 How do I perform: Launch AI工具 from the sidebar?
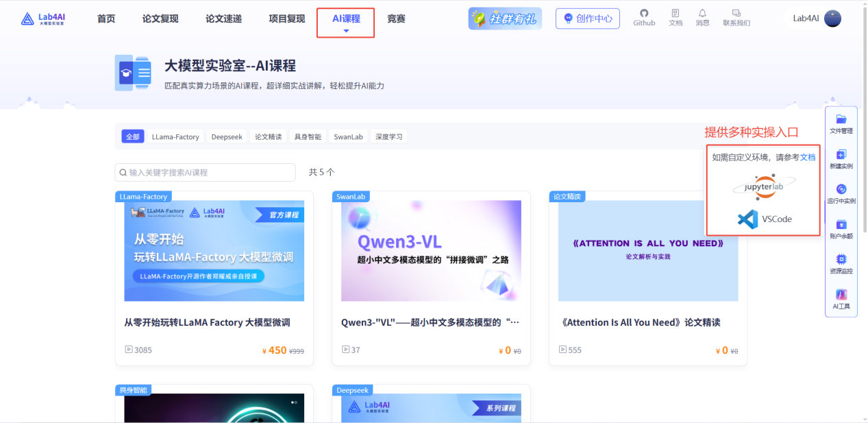tap(841, 298)
